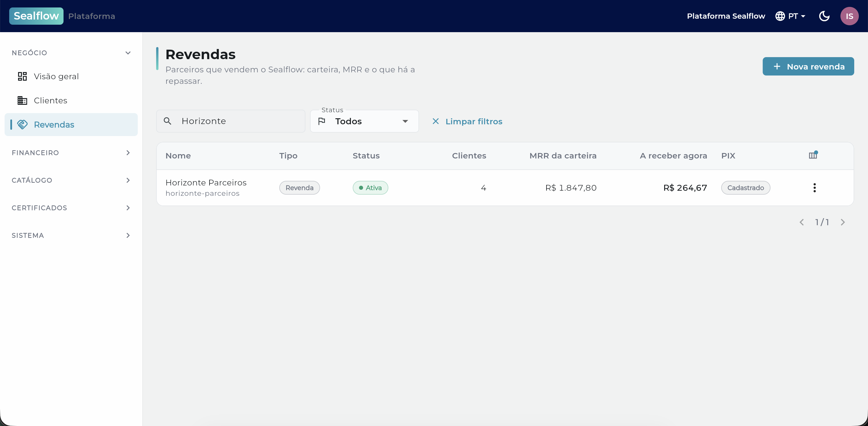Collapse the Negócio section
The width and height of the screenshot is (868, 426).
point(71,53)
